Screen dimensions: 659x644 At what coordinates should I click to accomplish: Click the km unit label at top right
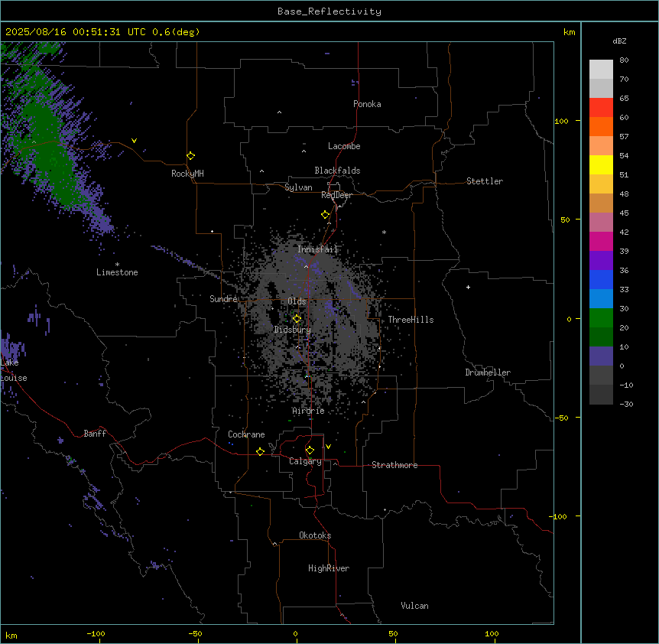click(569, 32)
